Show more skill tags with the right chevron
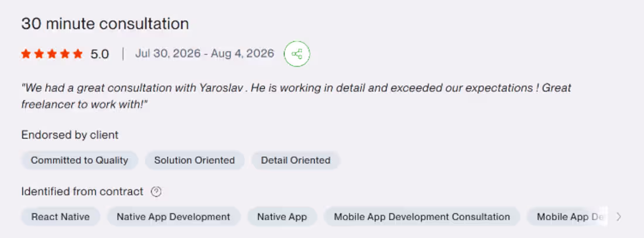This screenshot has width=644, height=238. 619,217
